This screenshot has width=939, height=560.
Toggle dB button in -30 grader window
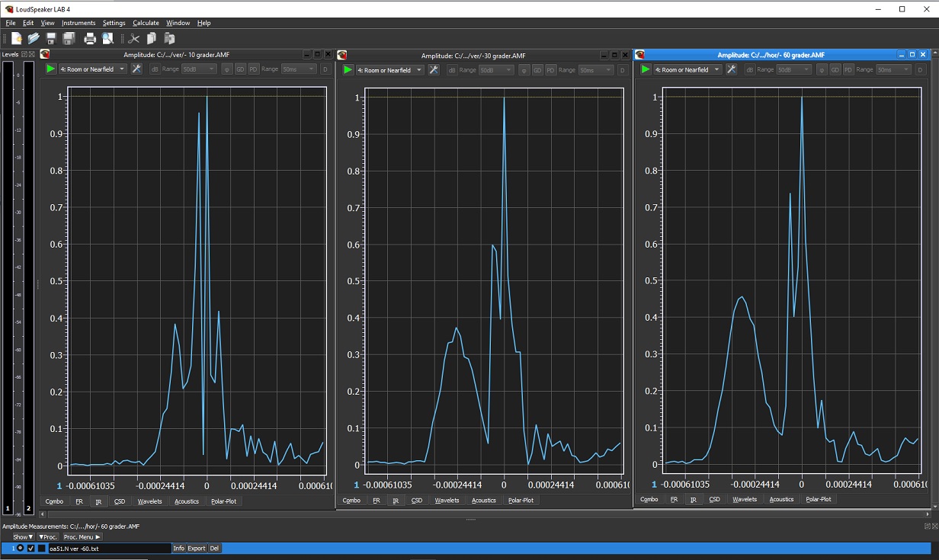point(452,70)
